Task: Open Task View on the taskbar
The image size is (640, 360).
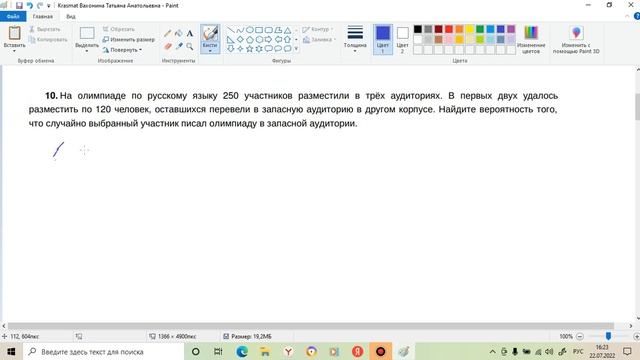Action: coord(218,351)
